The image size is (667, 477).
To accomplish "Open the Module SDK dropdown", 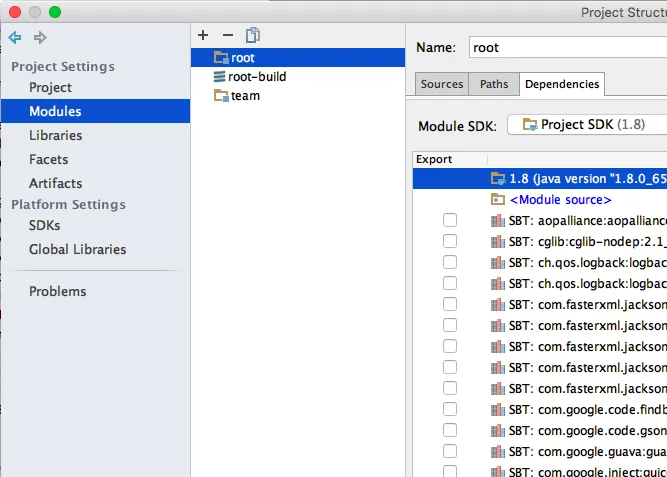I will pos(587,125).
